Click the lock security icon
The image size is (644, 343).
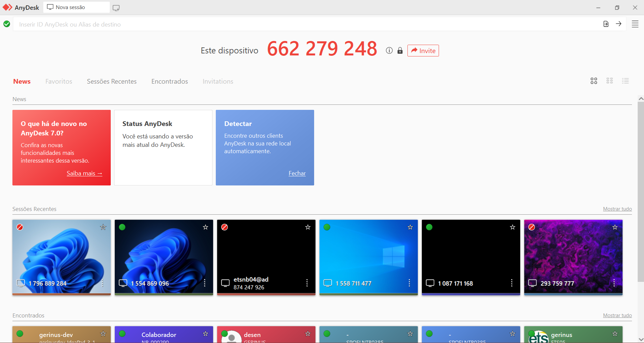(x=400, y=50)
